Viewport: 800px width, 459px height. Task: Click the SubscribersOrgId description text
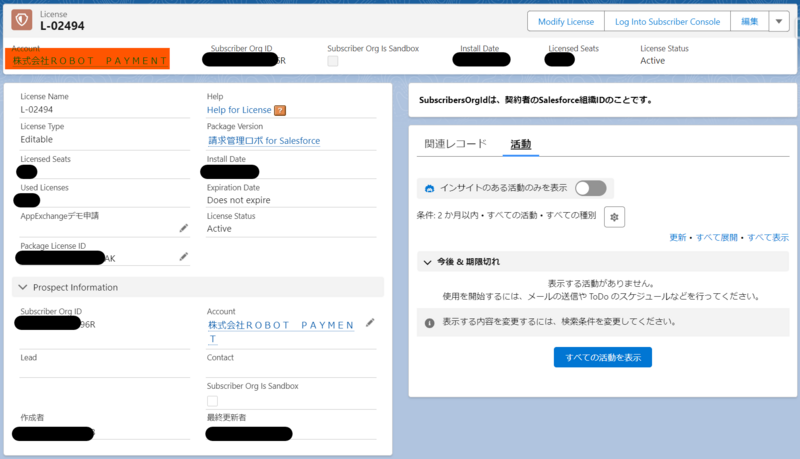coord(536,100)
